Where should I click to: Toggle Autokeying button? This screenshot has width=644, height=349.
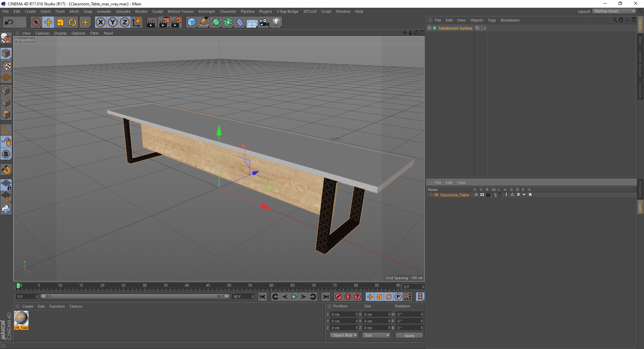click(348, 297)
